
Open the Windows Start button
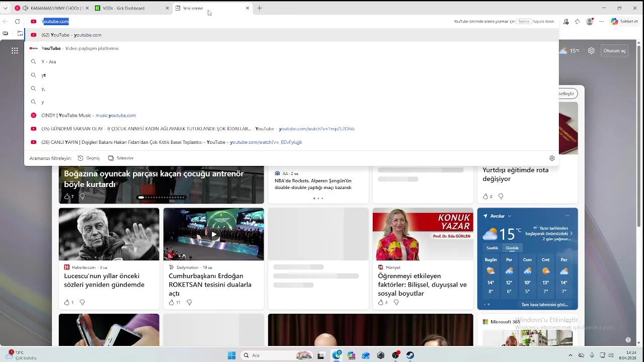coord(231,355)
